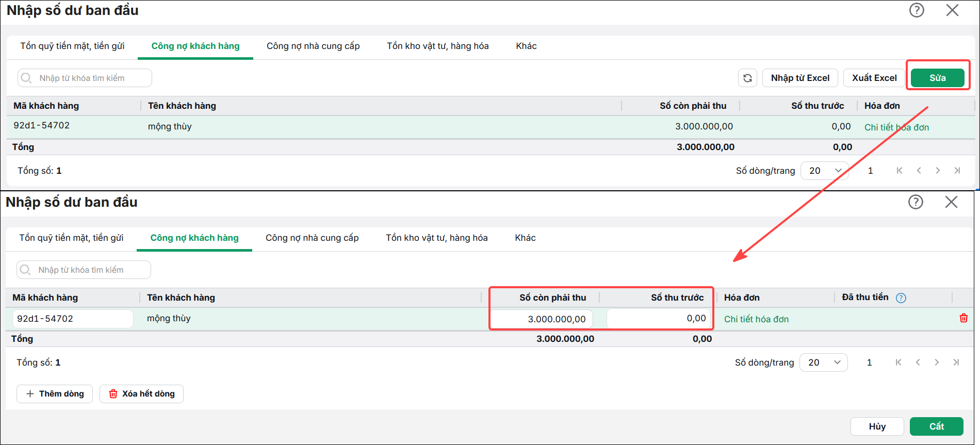
Task: Go to previous page in upper pagination
Action: point(919,171)
